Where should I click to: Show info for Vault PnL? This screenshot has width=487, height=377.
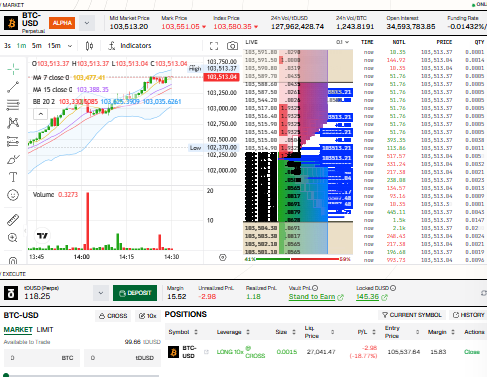315,288
